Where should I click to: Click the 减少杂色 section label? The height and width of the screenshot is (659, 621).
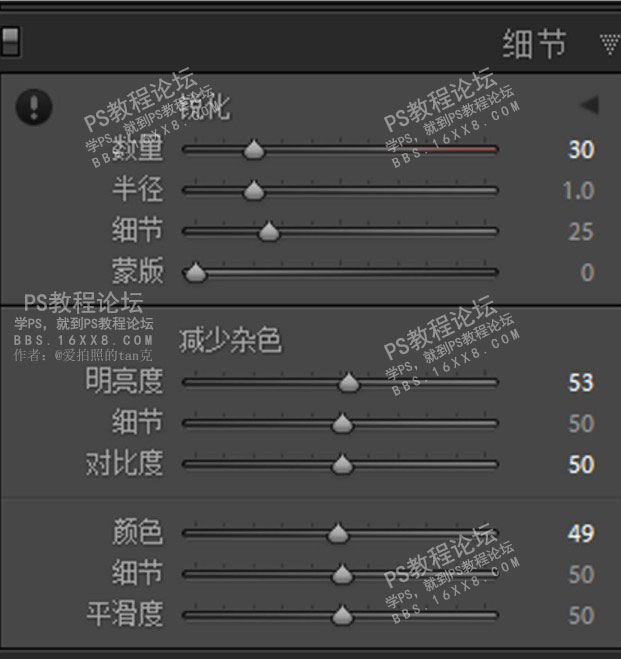tap(230, 340)
